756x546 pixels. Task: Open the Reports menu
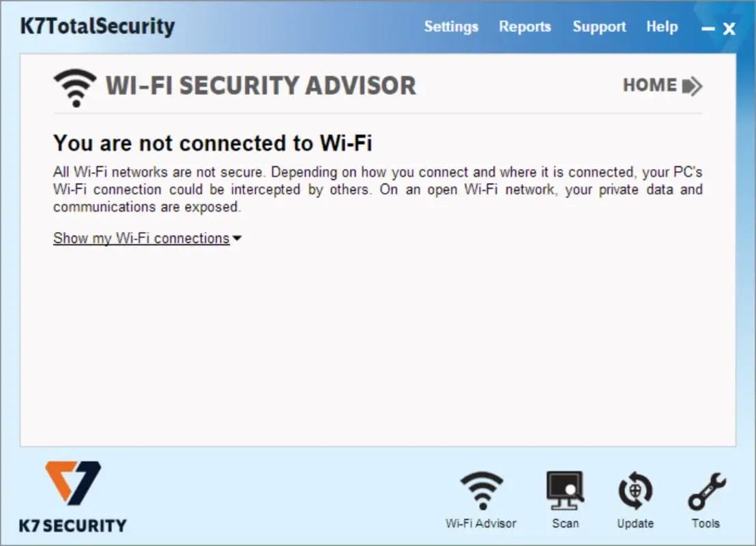(x=525, y=27)
